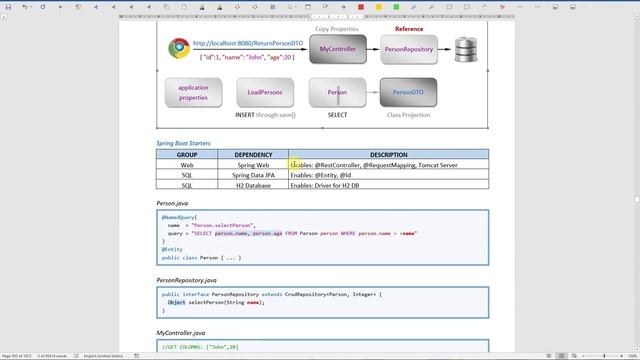
Task: Click 'Enables: @Entity, @Id' description cell
Action: (x=389, y=175)
